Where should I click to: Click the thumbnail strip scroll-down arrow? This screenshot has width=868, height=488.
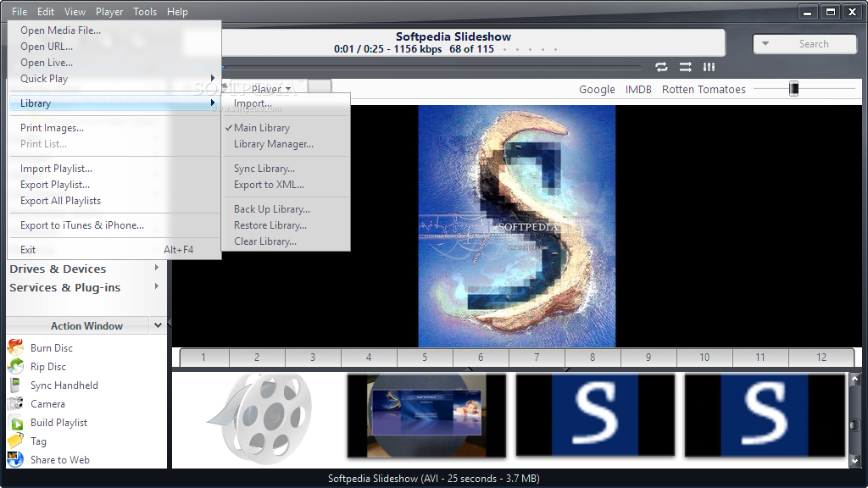pyautogui.click(x=854, y=460)
